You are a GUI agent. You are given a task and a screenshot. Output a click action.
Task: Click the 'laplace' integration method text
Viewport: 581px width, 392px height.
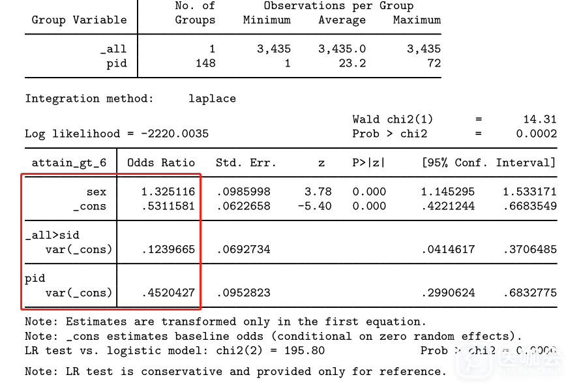tap(212, 98)
